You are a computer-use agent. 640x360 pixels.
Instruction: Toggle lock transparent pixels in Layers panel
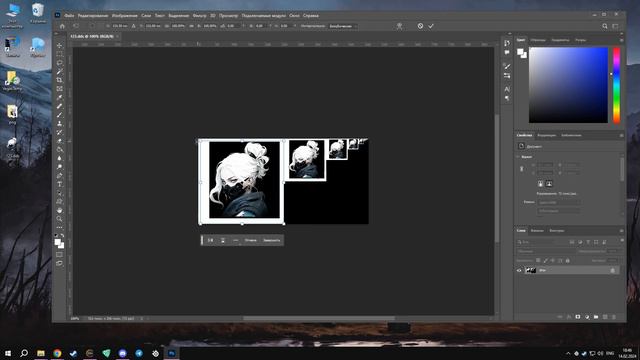coord(538,260)
